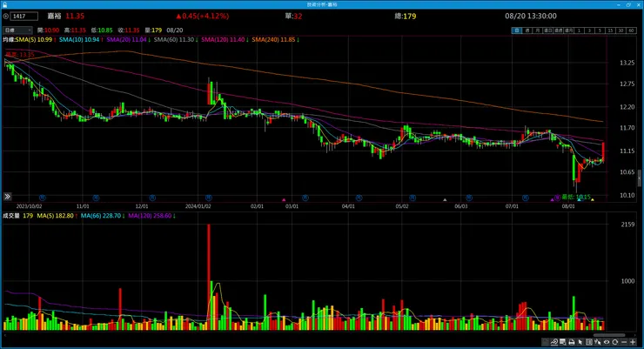Click the price change ▲0.45(+4.12%) text
Viewport: 644px width, 349px height.
coord(203,17)
